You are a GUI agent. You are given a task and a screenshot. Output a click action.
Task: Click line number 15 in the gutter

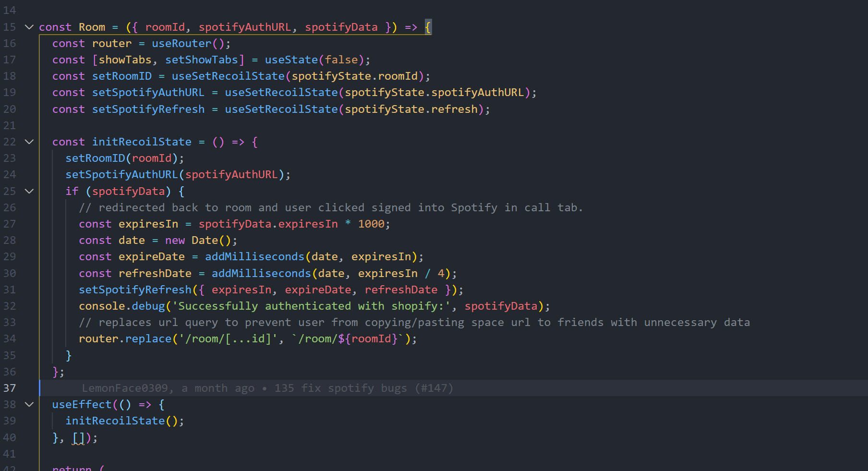click(10, 27)
